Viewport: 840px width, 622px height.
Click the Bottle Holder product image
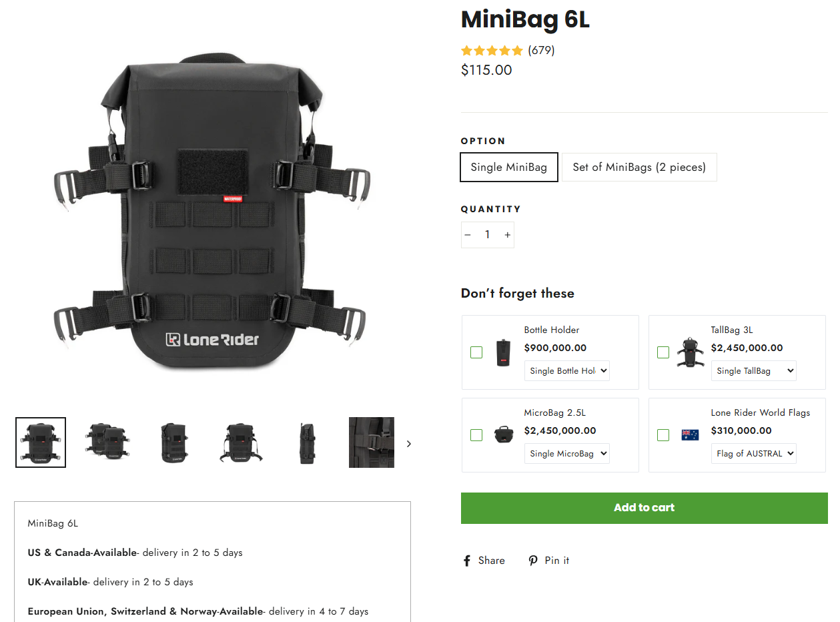[x=503, y=352]
